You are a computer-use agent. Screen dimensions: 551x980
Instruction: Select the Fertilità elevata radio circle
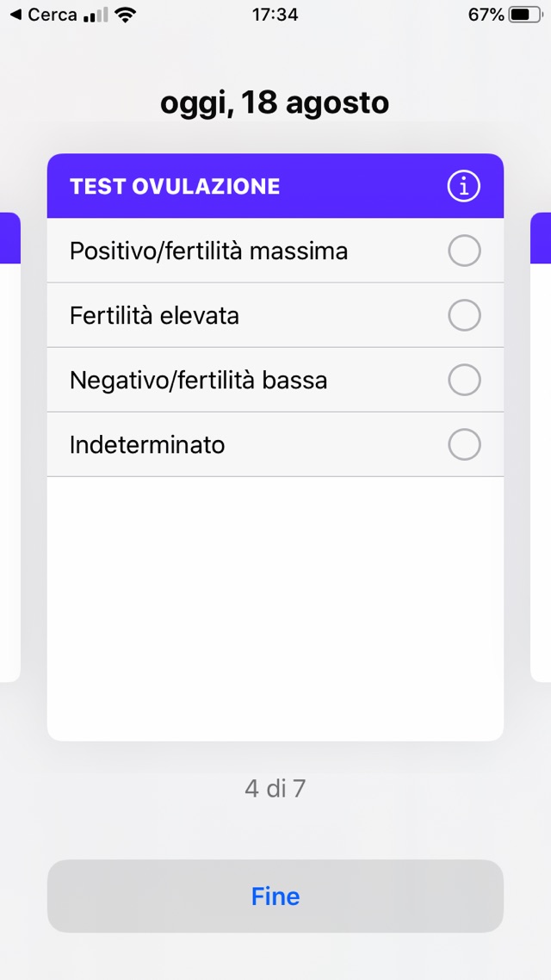(x=464, y=315)
